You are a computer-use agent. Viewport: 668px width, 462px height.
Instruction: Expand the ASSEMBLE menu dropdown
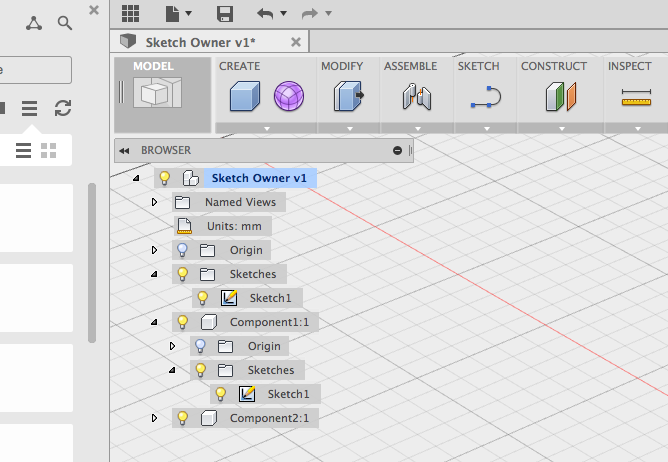(x=418, y=128)
